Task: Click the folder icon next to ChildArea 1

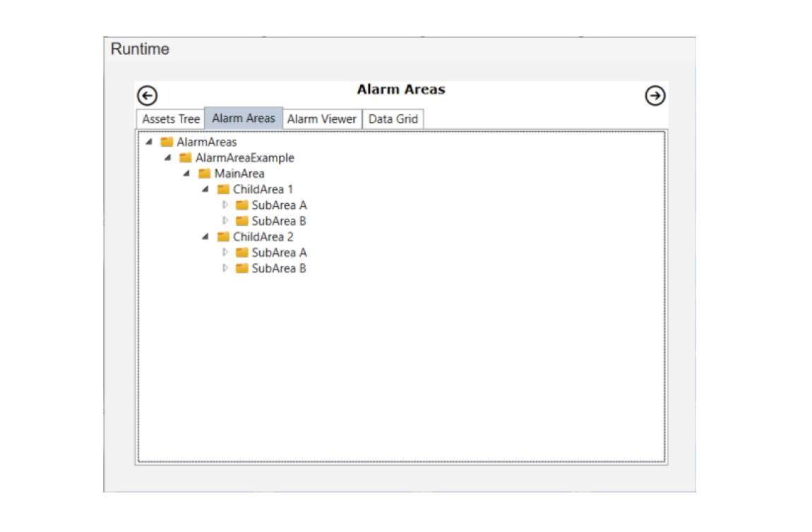Action: [x=223, y=189]
